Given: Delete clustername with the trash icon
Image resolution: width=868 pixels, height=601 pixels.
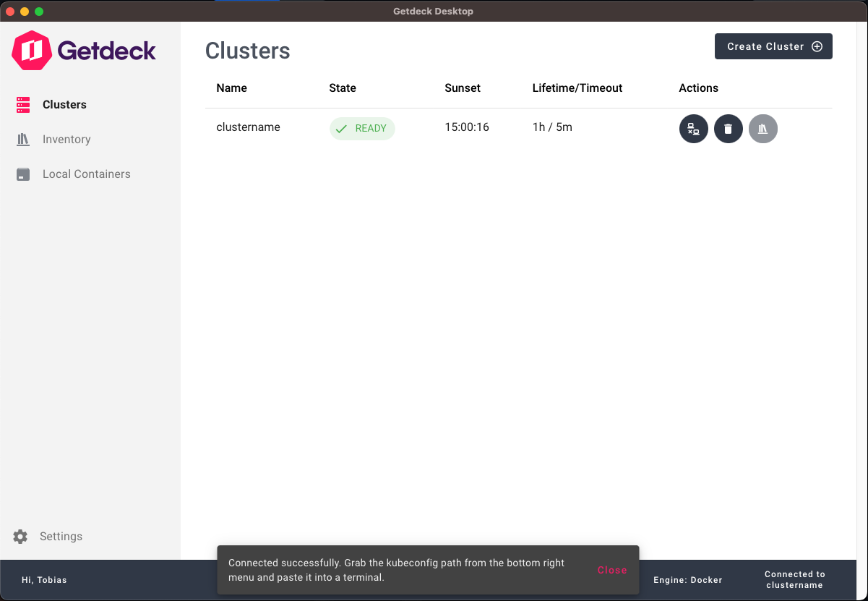Looking at the screenshot, I should click(729, 129).
